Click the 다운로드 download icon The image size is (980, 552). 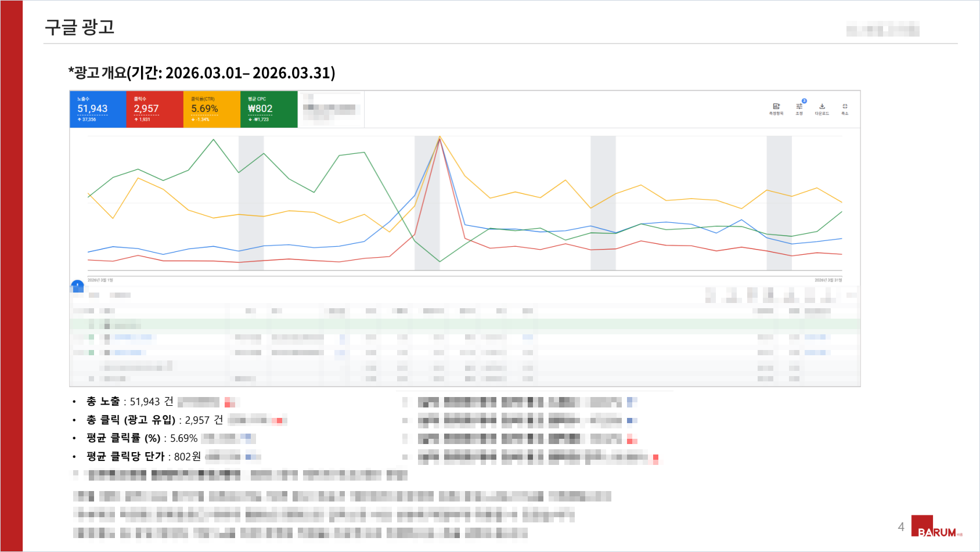click(x=822, y=107)
